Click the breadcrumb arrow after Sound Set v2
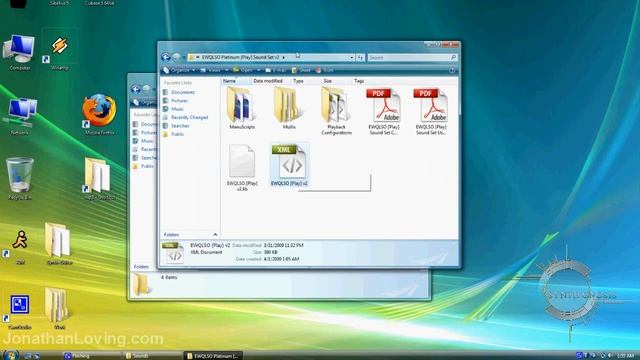The width and height of the screenshot is (640, 360). tap(284, 58)
